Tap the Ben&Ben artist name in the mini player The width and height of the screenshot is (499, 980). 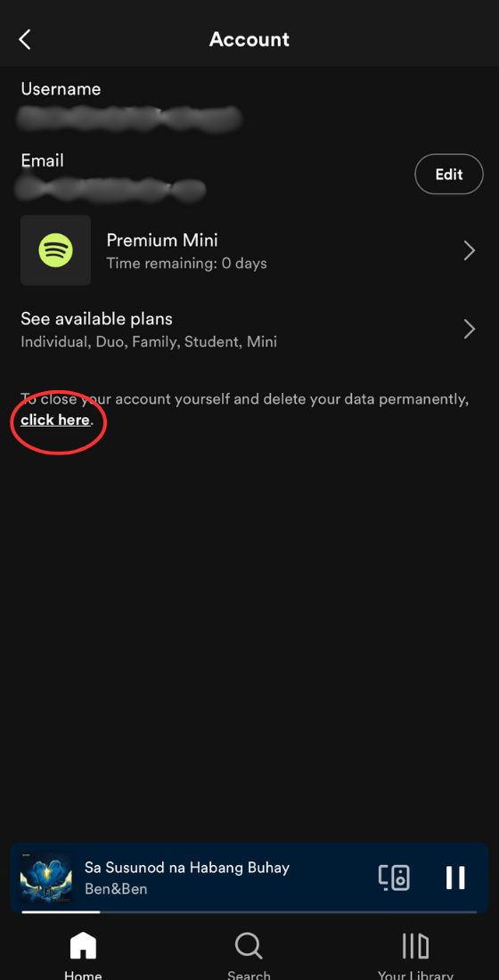coord(116,889)
